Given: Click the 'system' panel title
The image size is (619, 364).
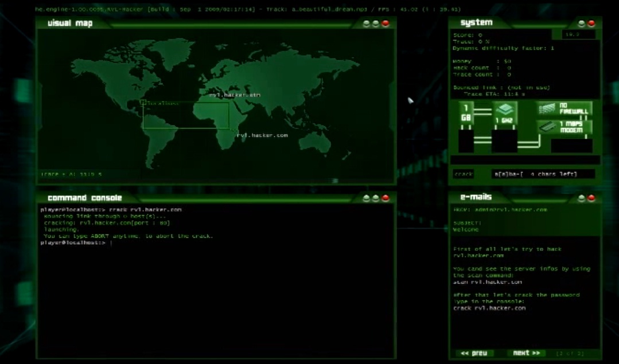Looking at the screenshot, I should 477,22.
